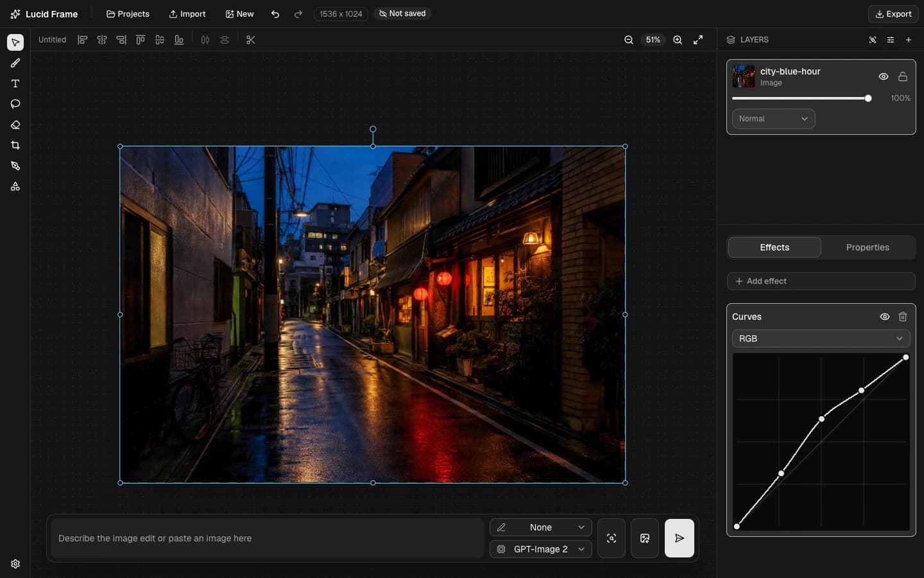Click the layer opacity slider handle

(x=868, y=98)
